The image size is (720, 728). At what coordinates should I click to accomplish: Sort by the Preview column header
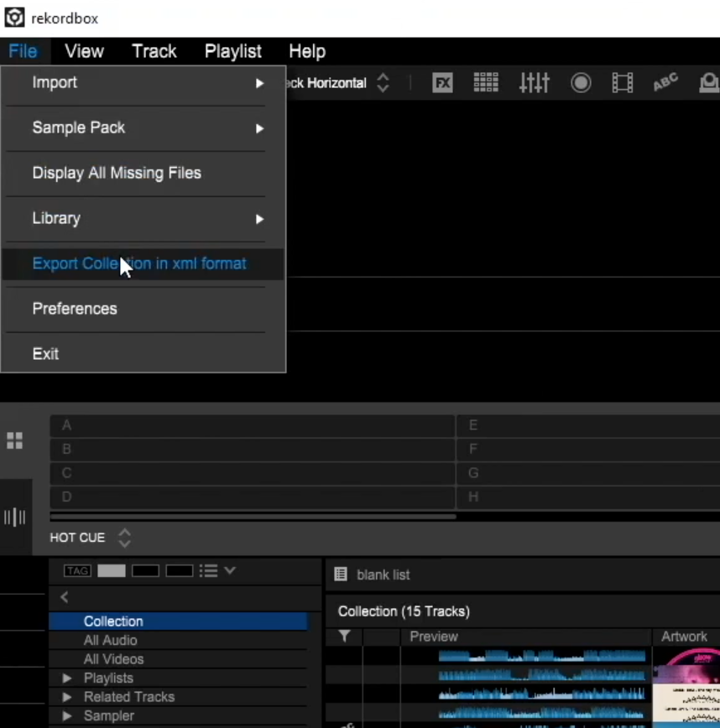pyautogui.click(x=526, y=637)
